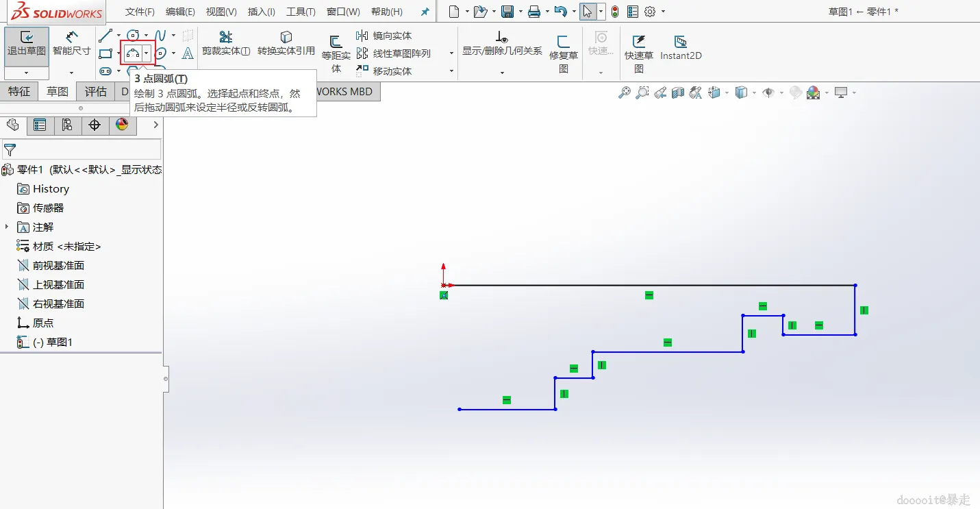Image resolution: width=980 pixels, height=509 pixels.
Task: Open the FeatureManager design tree tab
Action: tap(12, 125)
